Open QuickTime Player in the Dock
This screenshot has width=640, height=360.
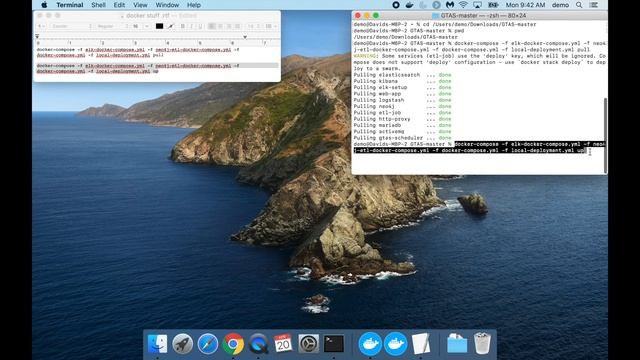coord(258,344)
